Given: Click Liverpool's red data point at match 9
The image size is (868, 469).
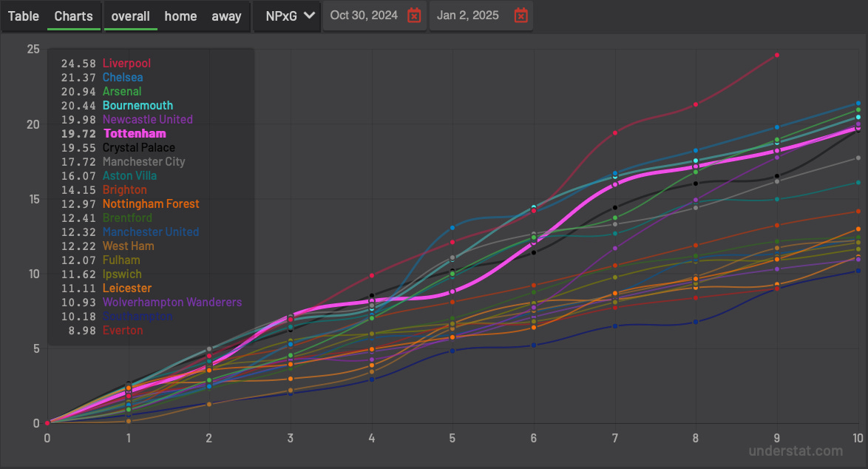Looking at the screenshot, I should pos(776,55).
